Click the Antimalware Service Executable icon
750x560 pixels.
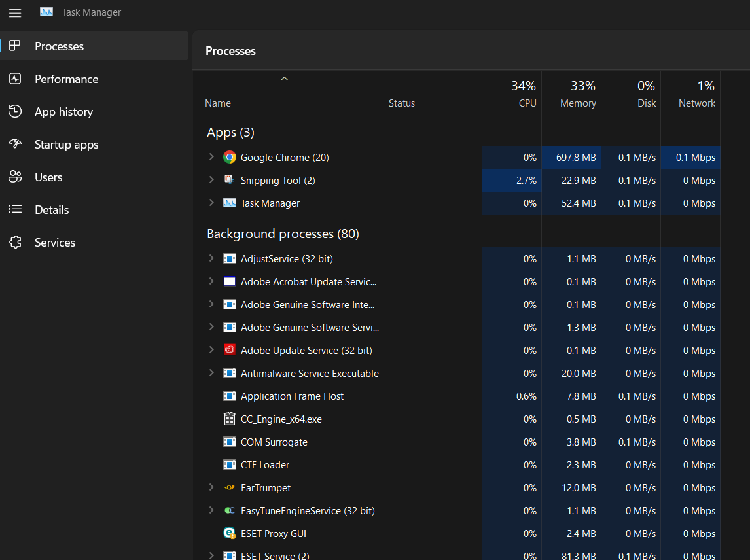[x=230, y=373]
